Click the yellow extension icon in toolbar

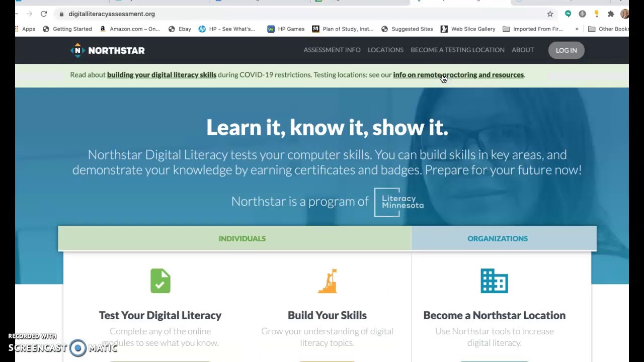pos(597,14)
